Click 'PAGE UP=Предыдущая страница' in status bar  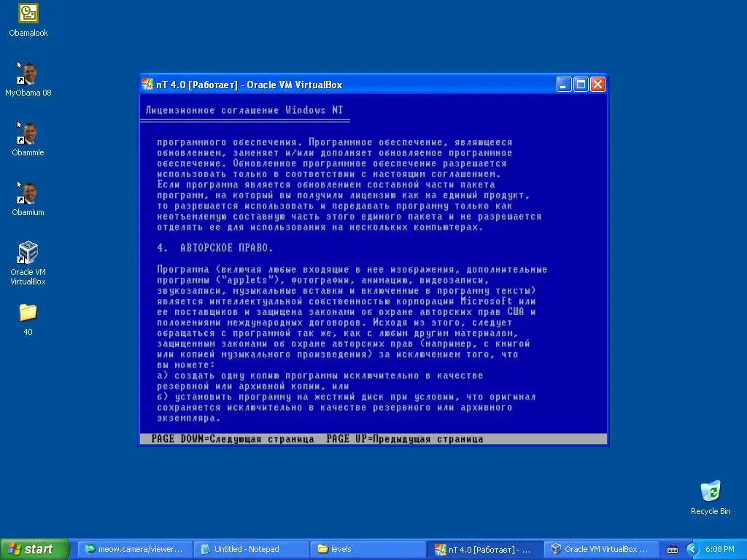404,438
